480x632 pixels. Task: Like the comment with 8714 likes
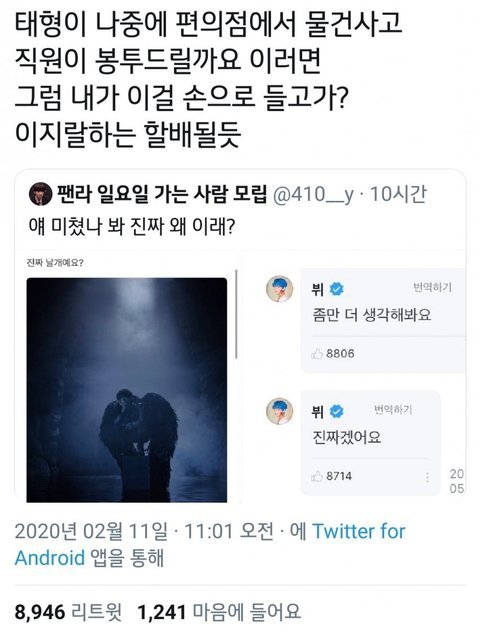317,476
